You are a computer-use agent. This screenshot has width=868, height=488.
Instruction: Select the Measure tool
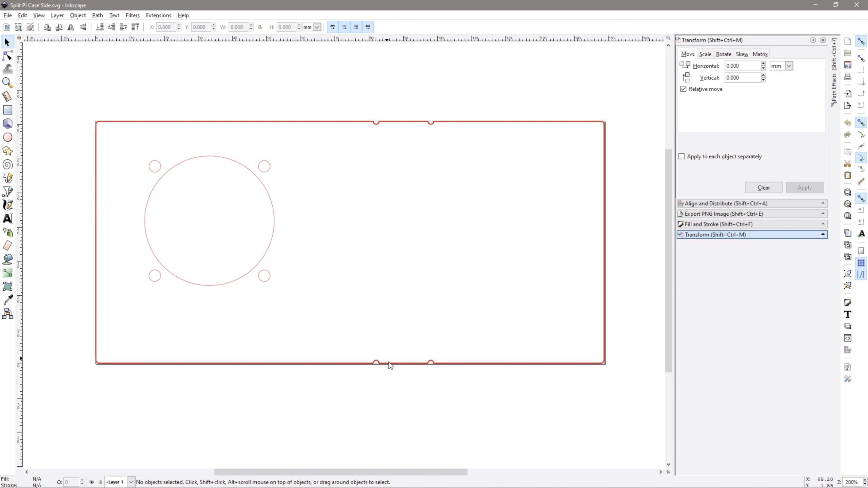[x=7, y=96]
